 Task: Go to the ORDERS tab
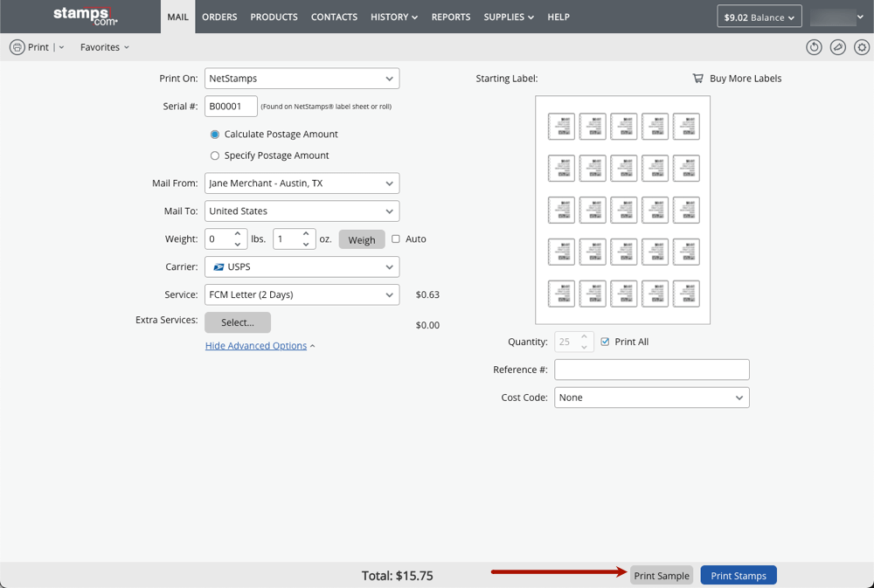click(x=219, y=17)
